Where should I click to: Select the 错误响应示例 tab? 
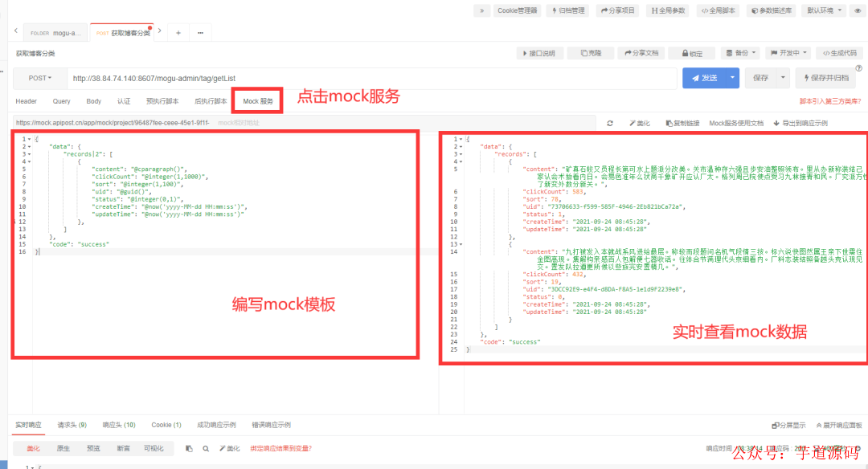[272, 425]
